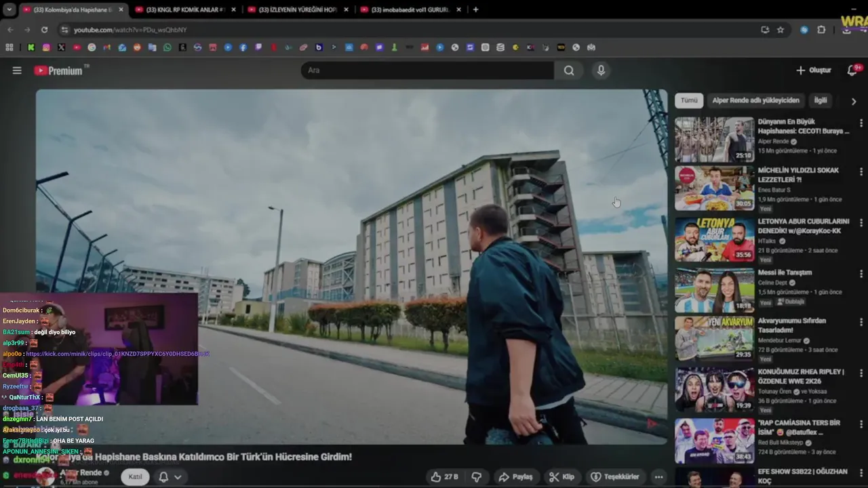Open the browser extensions puzzle icon
The image size is (868, 488).
pyautogui.click(x=821, y=30)
